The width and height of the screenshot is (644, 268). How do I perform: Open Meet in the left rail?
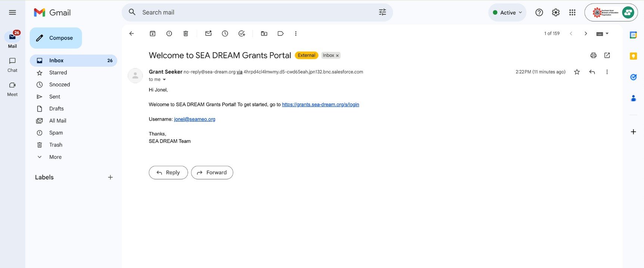tap(12, 89)
